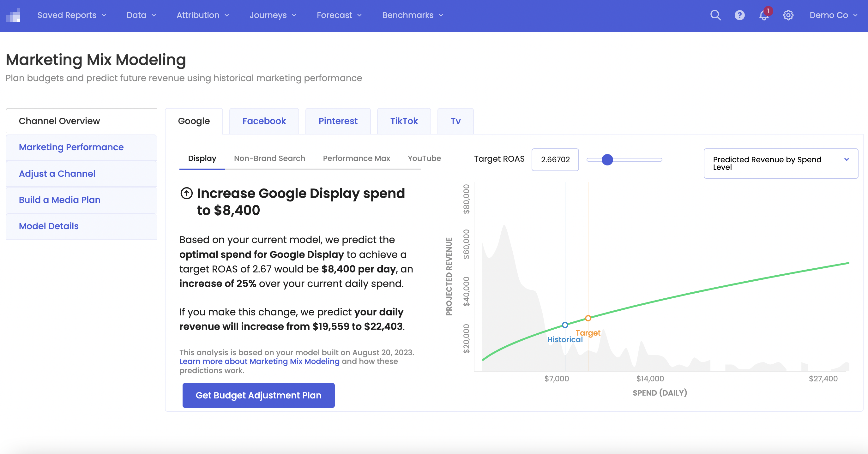Click the Target ROAS value field
The width and height of the screenshot is (868, 454).
555,160
